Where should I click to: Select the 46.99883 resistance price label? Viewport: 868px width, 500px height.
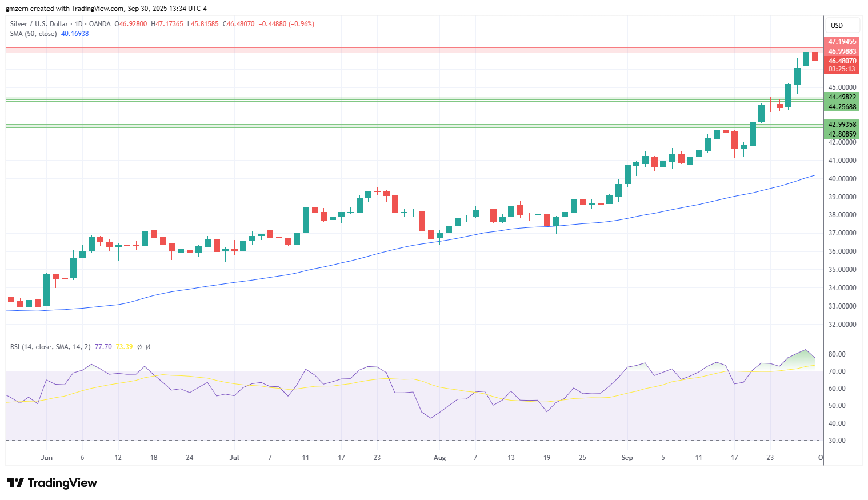pyautogui.click(x=842, y=51)
